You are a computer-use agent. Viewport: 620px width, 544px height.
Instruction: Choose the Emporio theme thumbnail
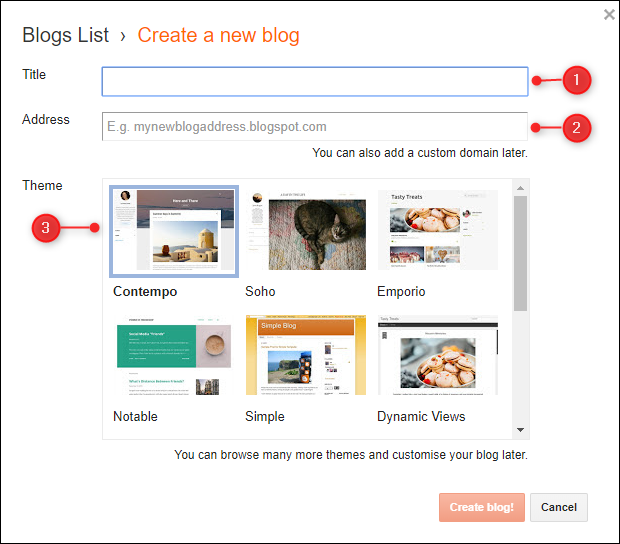pos(437,231)
